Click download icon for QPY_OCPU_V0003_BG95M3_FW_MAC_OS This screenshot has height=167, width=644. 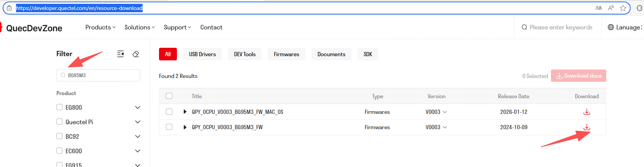click(x=586, y=112)
